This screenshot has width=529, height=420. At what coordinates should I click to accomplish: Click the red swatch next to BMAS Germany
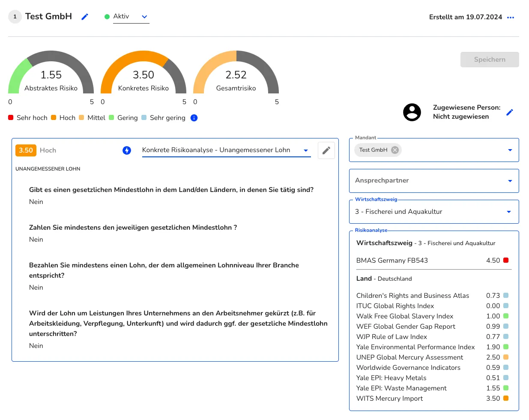tap(506, 260)
